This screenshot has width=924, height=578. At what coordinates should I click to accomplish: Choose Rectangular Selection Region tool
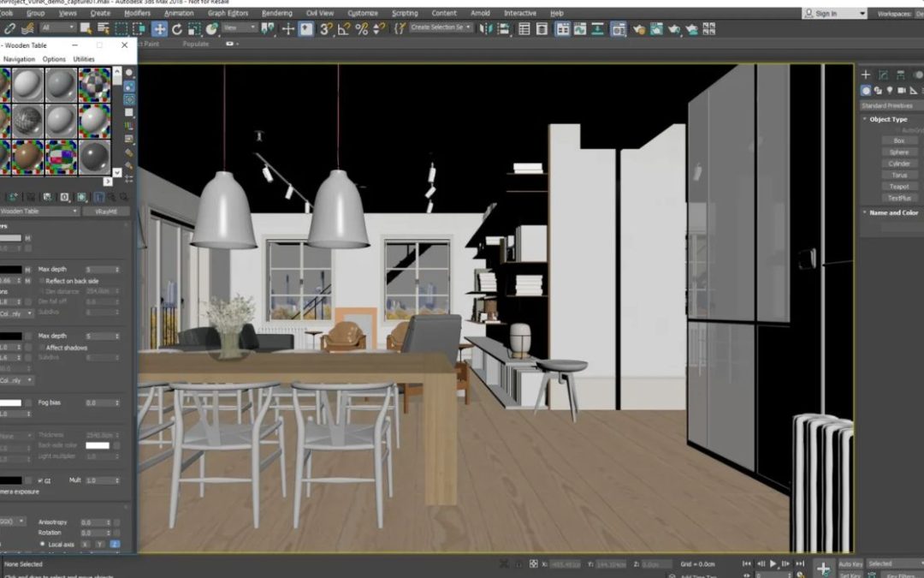[x=121, y=28]
